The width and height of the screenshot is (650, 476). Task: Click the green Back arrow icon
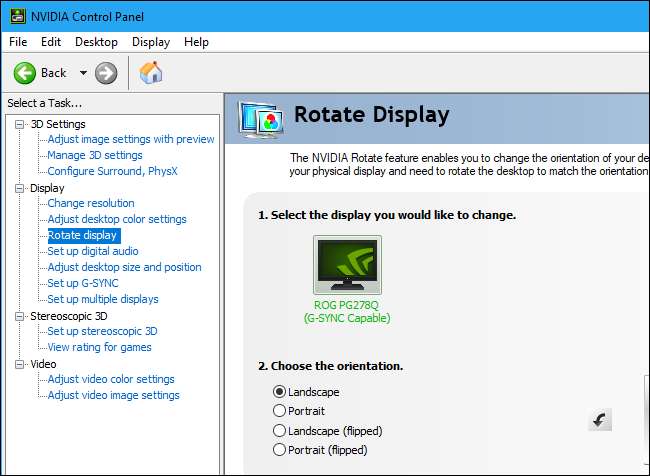point(25,72)
